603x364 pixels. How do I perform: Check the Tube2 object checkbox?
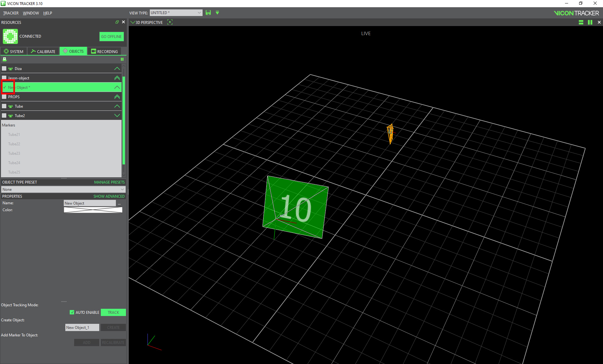tap(4, 115)
